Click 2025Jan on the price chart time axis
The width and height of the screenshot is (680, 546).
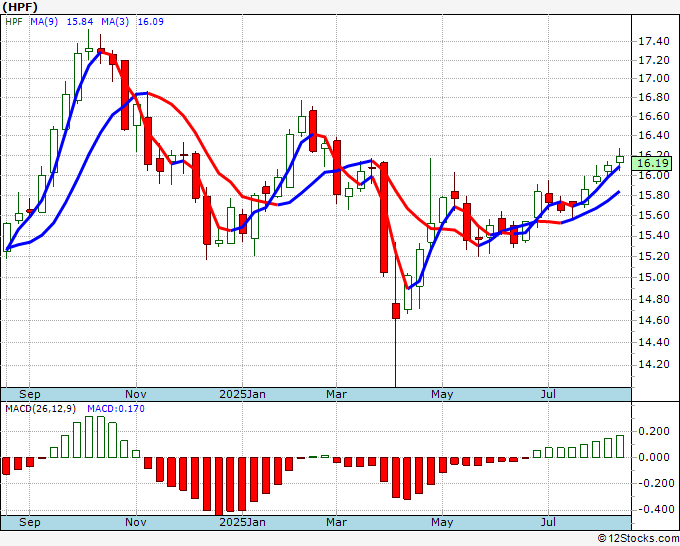coord(242,394)
